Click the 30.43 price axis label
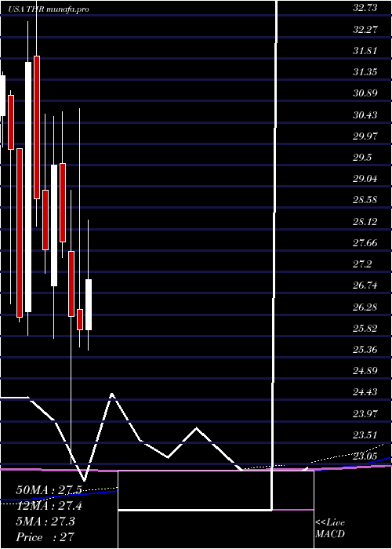Screen dimensions: 392x549 point(365,115)
